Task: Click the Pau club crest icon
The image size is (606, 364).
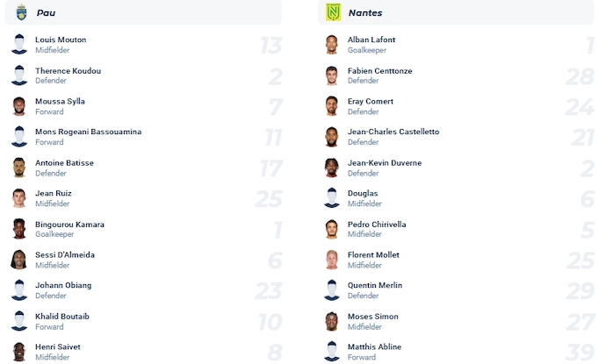Action: point(21,12)
